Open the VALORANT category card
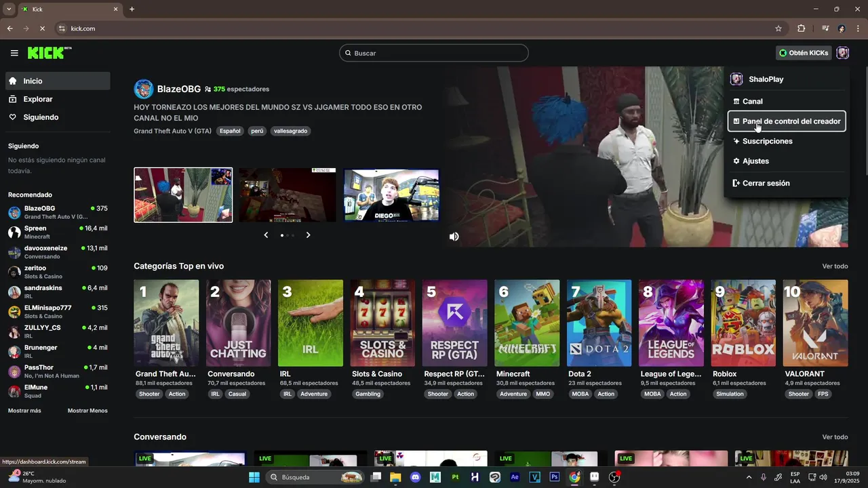868x488 pixels. (816, 323)
